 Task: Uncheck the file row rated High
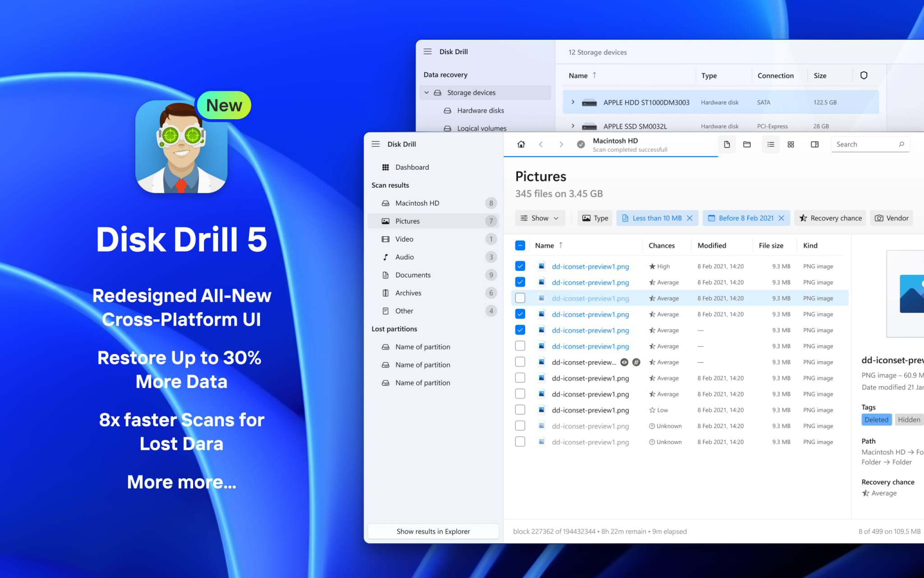(520, 266)
